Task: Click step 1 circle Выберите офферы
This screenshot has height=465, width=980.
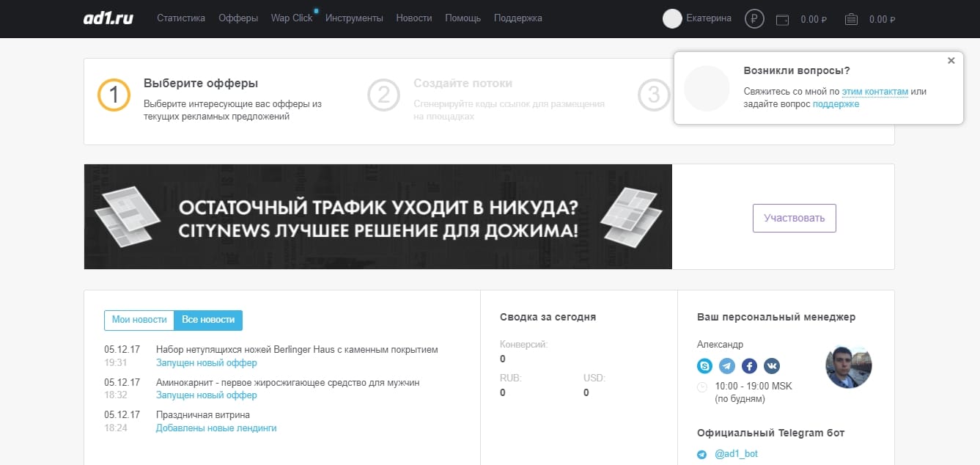Action: [114, 95]
